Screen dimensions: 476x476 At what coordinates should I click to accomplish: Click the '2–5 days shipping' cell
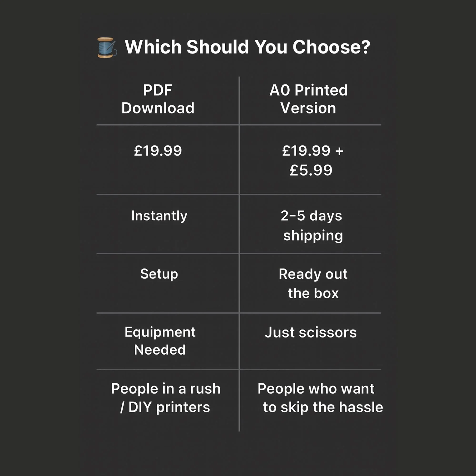click(x=312, y=226)
